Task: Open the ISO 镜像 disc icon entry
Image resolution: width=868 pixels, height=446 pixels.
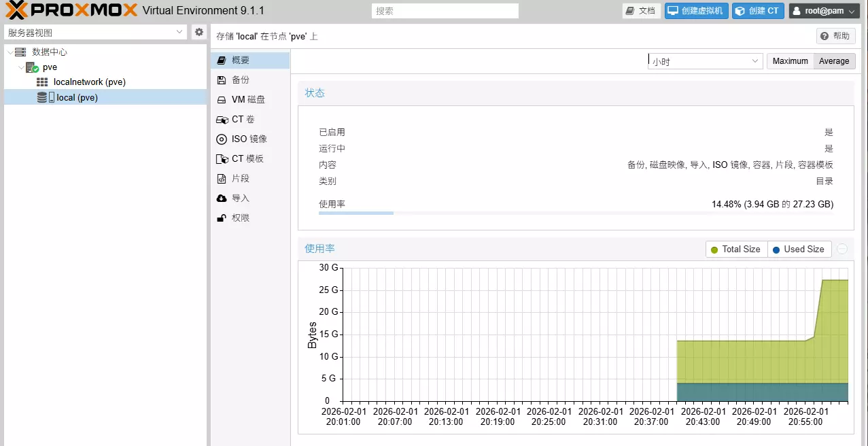Action: pyautogui.click(x=250, y=139)
